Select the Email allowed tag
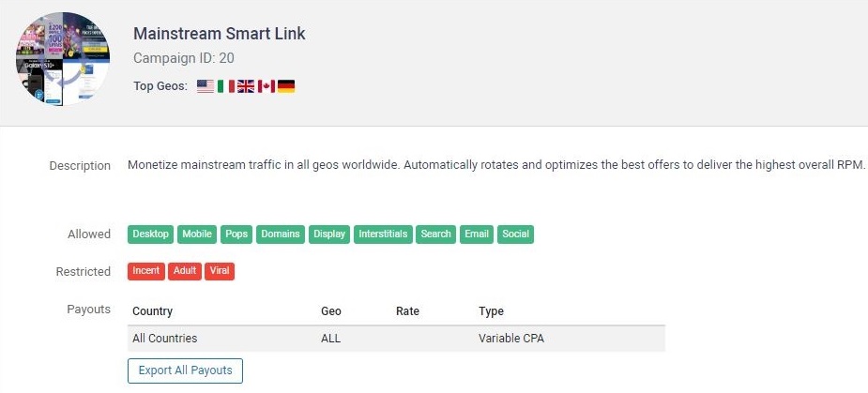The image size is (868, 393). 477,234
